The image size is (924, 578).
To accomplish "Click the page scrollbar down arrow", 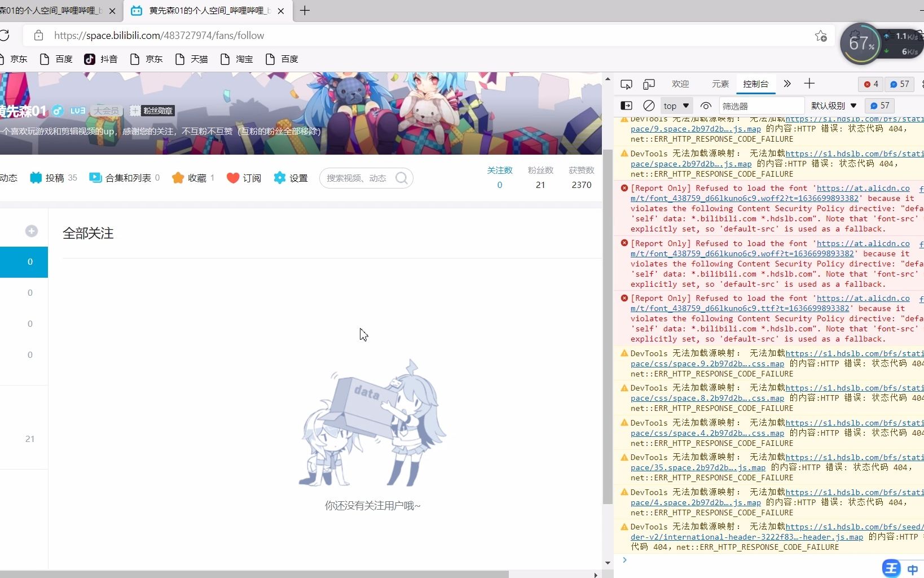I will (x=608, y=563).
